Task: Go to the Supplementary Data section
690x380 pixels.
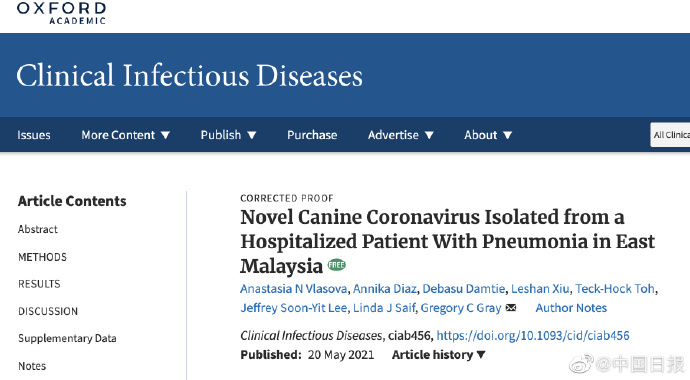Action: pyautogui.click(x=67, y=338)
